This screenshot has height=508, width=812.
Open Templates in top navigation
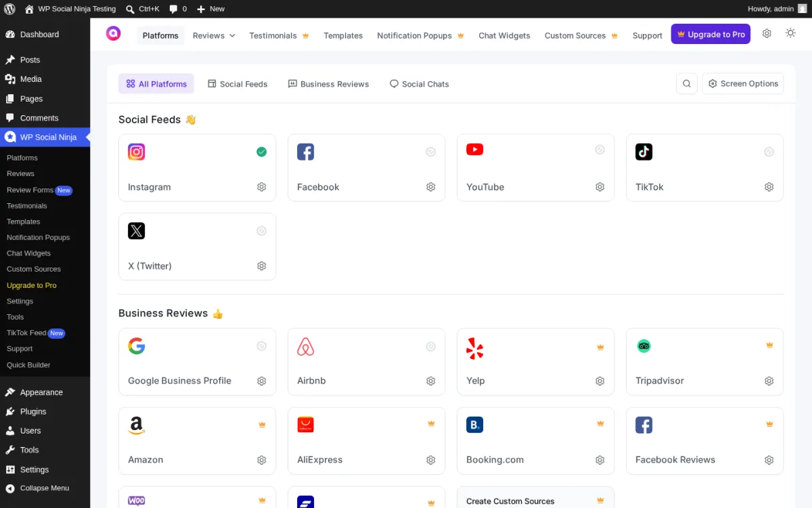pyautogui.click(x=343, y=35)
